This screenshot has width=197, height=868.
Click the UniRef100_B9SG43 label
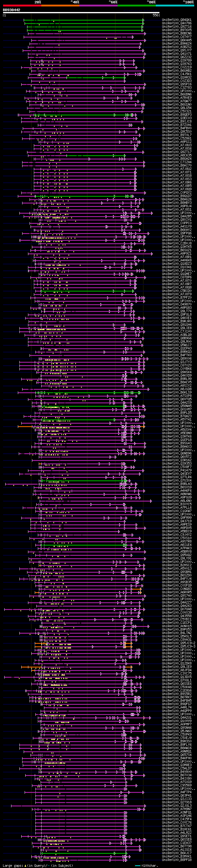[177, 443]
